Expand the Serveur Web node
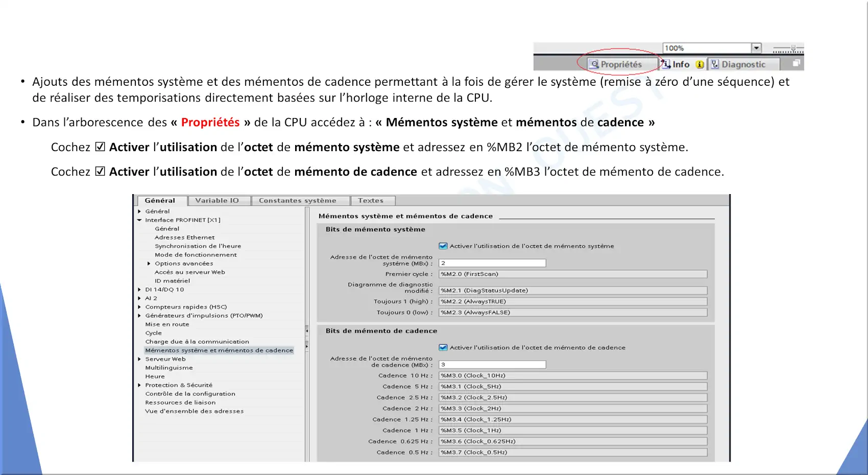The width and height of the screenshot is (868, 475). [x=139, y=359]
